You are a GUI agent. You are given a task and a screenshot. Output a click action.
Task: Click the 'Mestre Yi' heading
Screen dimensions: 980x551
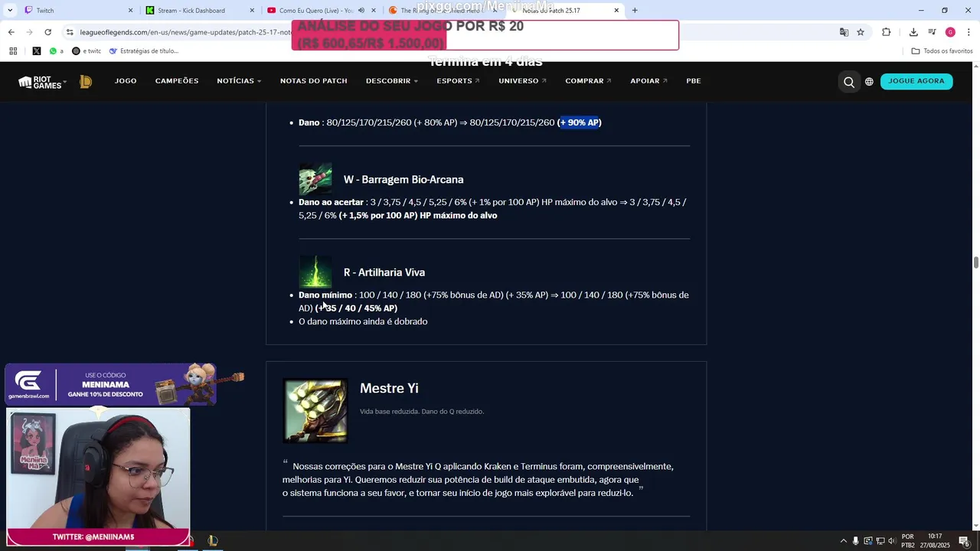(x=389, y=389)
